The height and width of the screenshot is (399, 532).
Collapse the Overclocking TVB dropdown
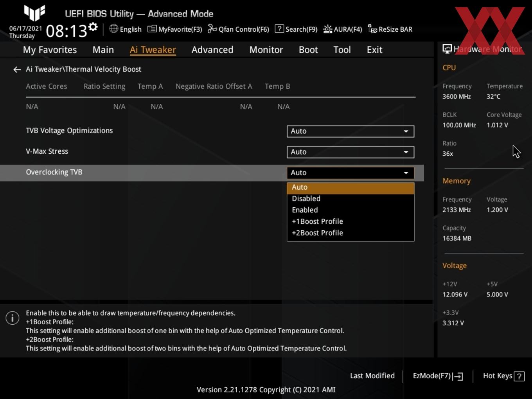click(350, 173)
